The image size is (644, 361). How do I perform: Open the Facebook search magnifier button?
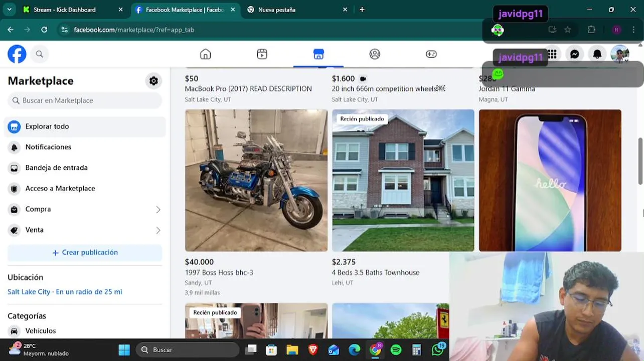coord(40,54)
